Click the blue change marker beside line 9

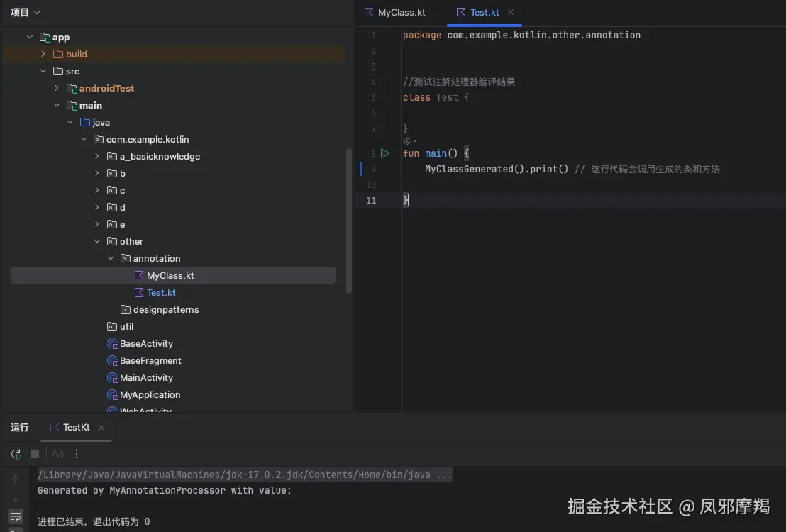pyautogui.click(x=361, y=169)
